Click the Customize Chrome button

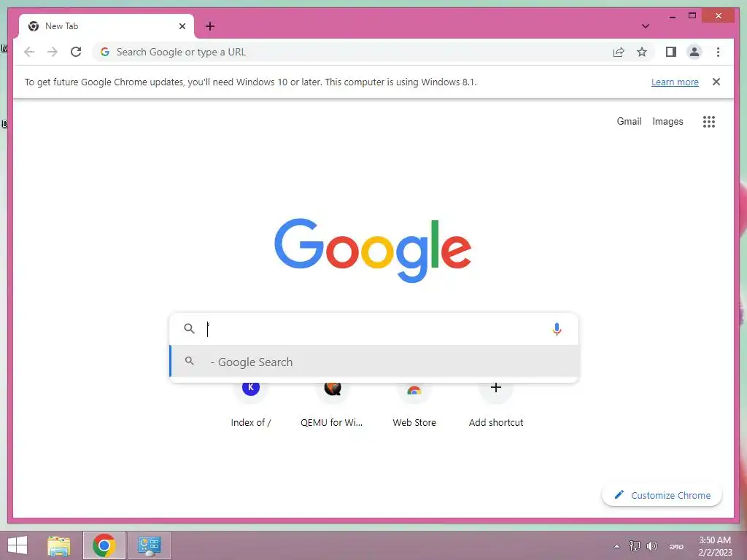pyautogui.click(x=662, y=495)
